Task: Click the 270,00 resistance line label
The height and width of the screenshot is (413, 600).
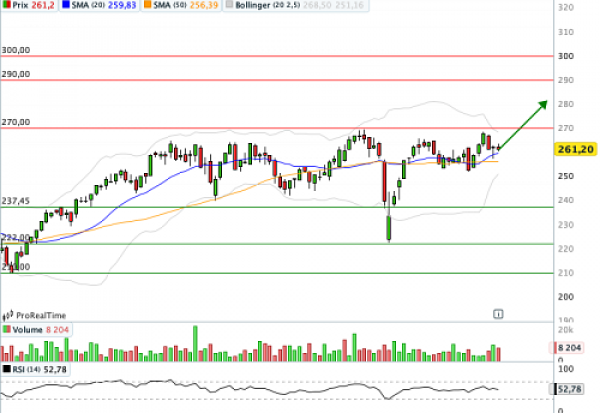Action: pyautogui.click(x=16, y=122)
